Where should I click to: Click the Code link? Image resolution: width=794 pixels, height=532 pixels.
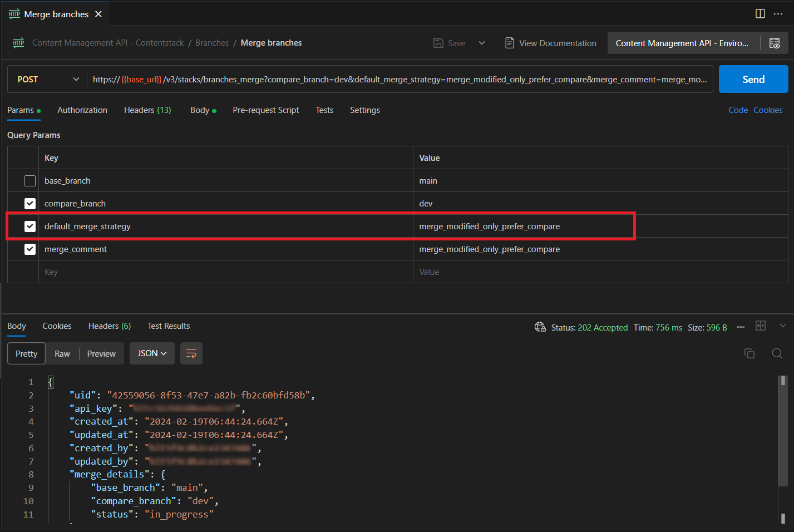click(x=738, y=110)
